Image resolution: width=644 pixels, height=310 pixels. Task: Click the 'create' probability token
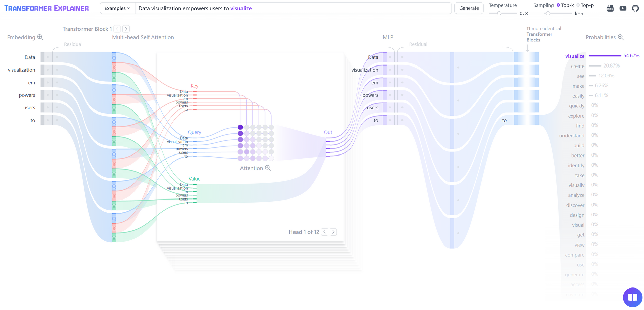coord(578,66)
